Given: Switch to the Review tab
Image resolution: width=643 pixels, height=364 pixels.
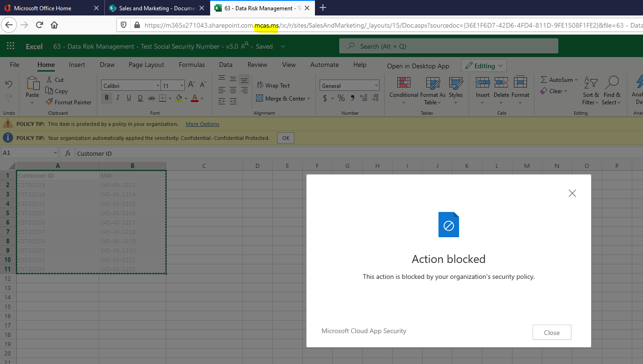Looking at the screenshot, I should click(257, 65).
